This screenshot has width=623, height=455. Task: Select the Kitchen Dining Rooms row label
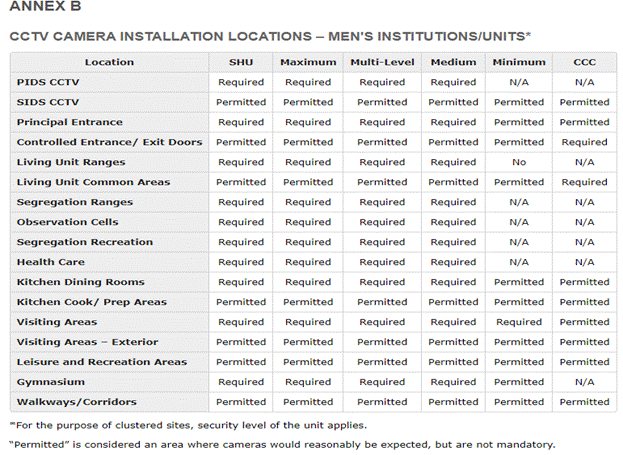click(x=80, y=282)
